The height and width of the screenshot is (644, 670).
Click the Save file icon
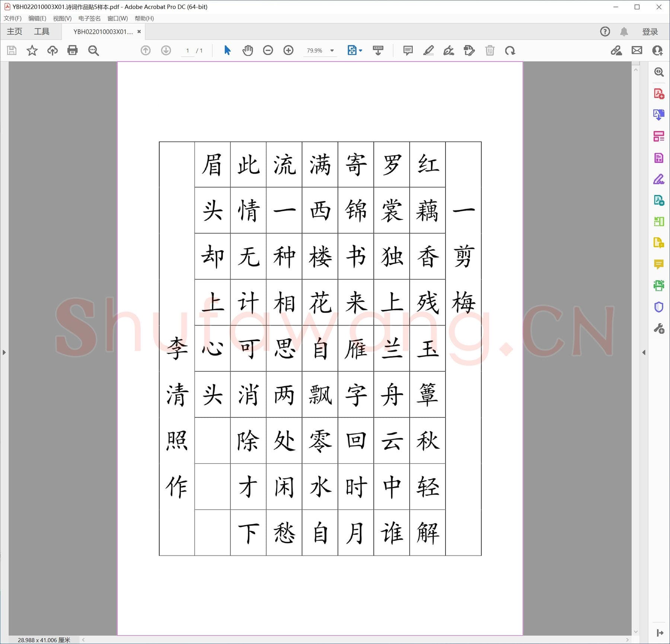tap(12, 50)
